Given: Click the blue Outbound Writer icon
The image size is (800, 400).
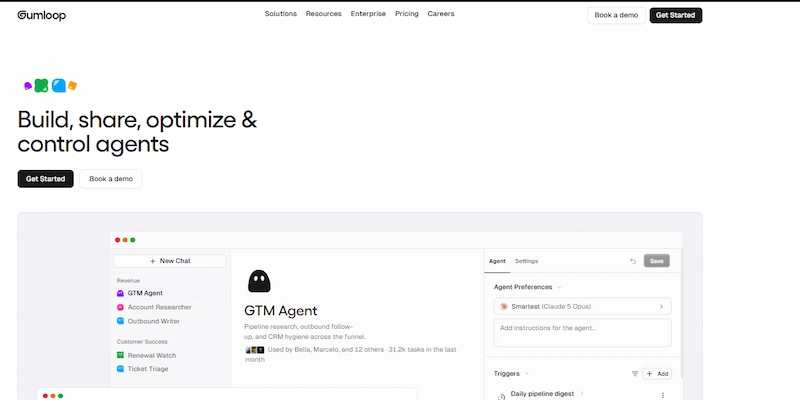Looking at the screenshot, I should click(120, 321).
